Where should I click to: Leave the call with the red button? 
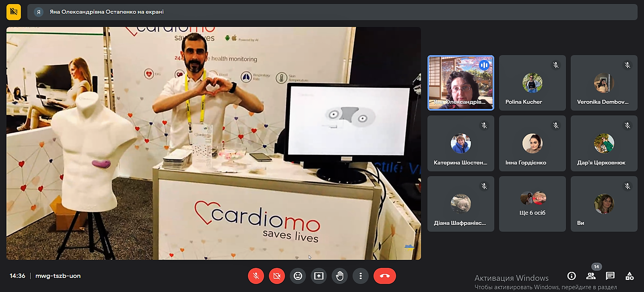coord(385,276)
